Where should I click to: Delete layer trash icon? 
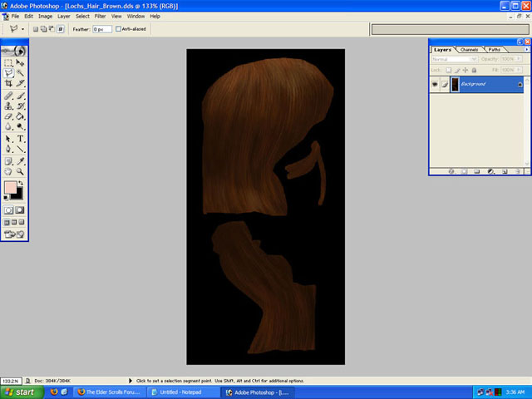(x=517, y=171)
